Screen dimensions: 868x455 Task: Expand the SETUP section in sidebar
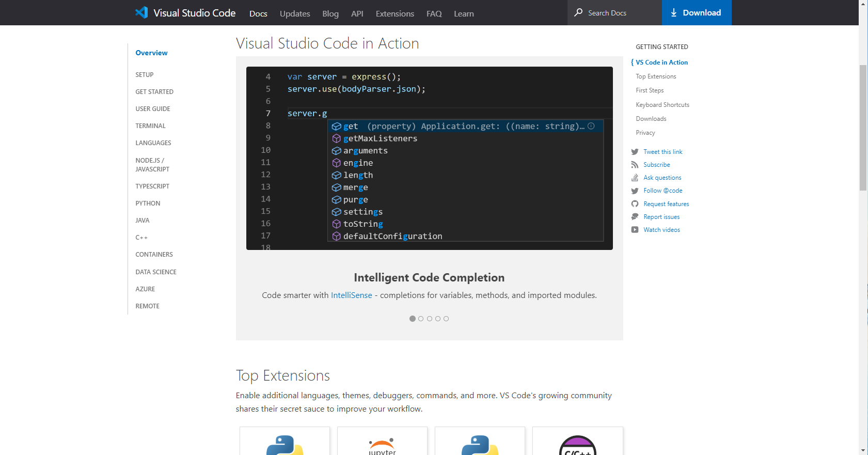[x=145, y=75]
